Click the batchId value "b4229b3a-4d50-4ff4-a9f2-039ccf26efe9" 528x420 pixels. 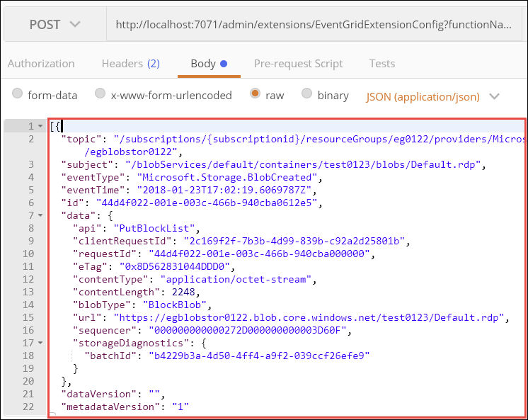tap(259, 356)
